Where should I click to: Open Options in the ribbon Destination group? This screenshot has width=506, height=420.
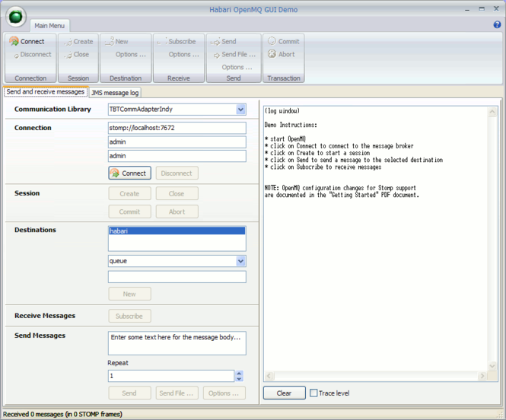point(131,55)
